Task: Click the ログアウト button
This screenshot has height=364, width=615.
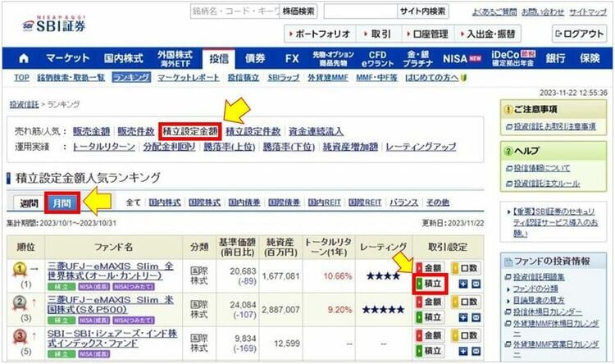Action: click(x=579, y=34)
